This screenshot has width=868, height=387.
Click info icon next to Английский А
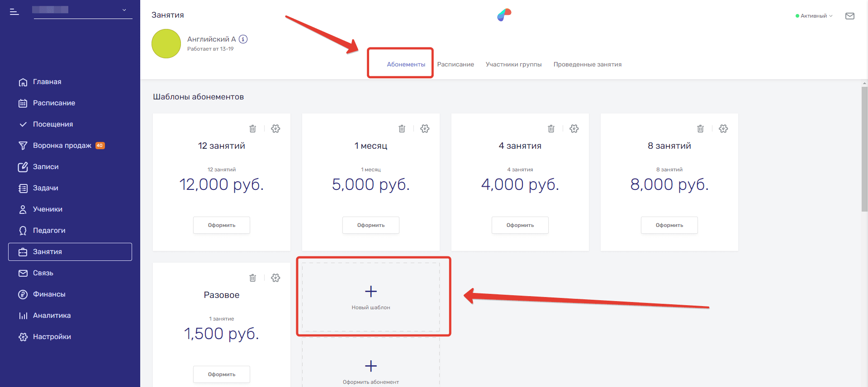243,39
